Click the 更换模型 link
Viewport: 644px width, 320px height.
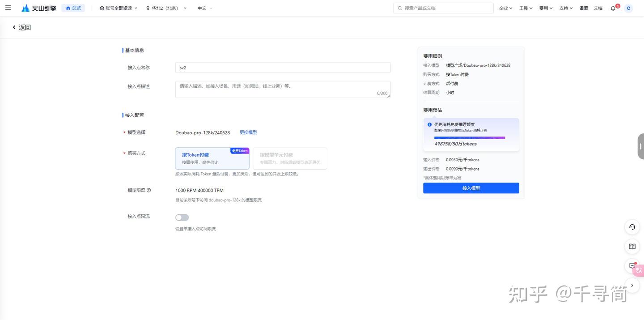(248, 132)
